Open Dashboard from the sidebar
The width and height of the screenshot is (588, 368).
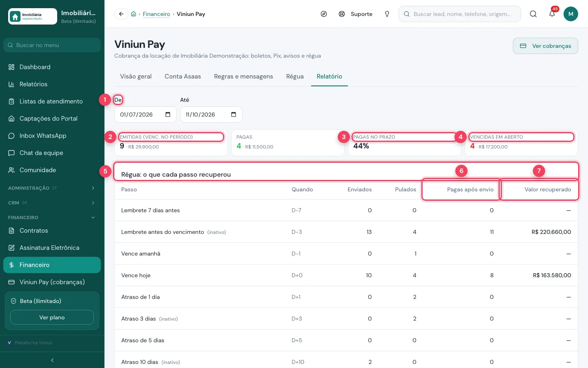52,67
